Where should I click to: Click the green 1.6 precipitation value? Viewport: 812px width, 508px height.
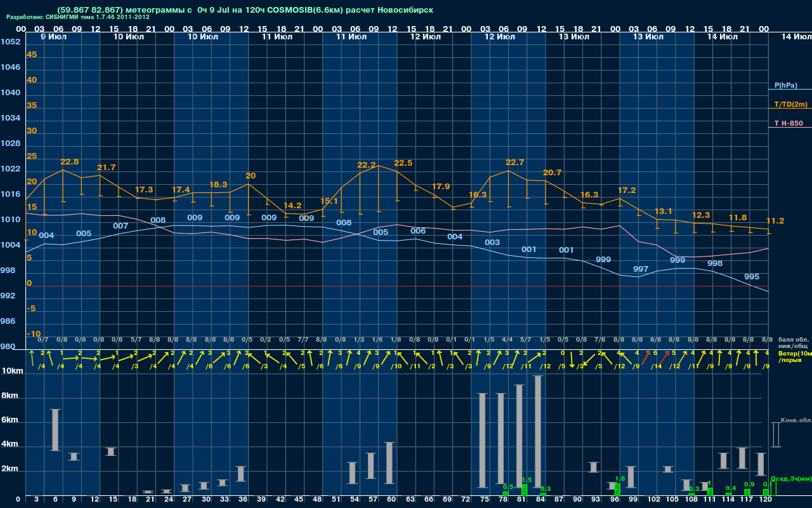(x=620, y=479)
